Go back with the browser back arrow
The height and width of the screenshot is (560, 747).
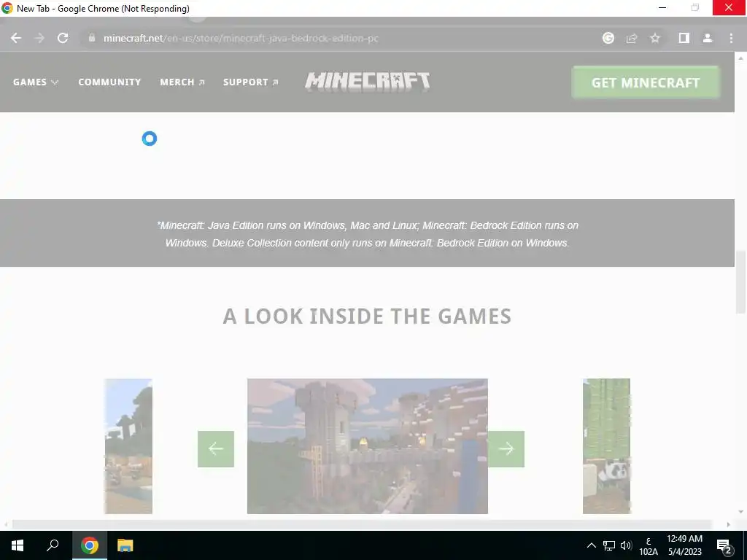point(16,38)
